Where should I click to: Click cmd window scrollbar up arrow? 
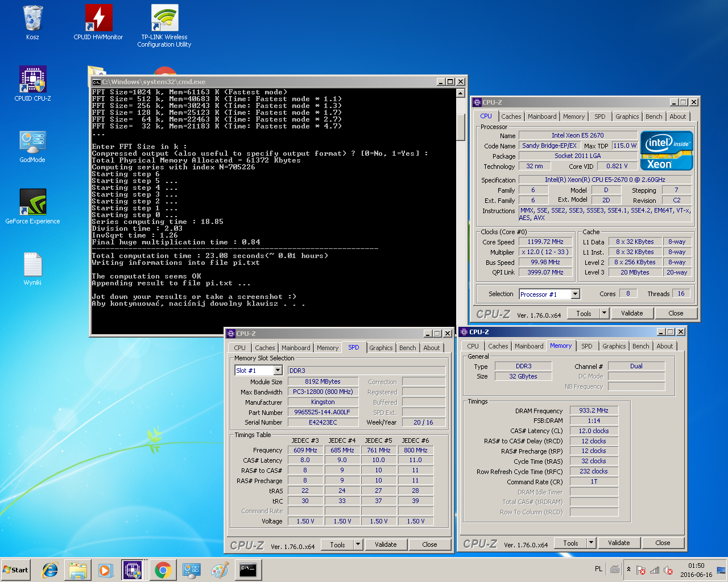tap(461, 93)
